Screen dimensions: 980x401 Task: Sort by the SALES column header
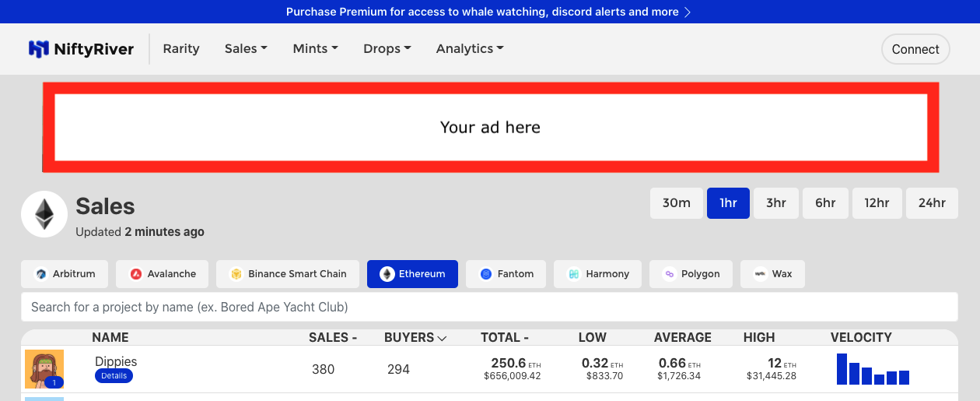tap(333, 338)
